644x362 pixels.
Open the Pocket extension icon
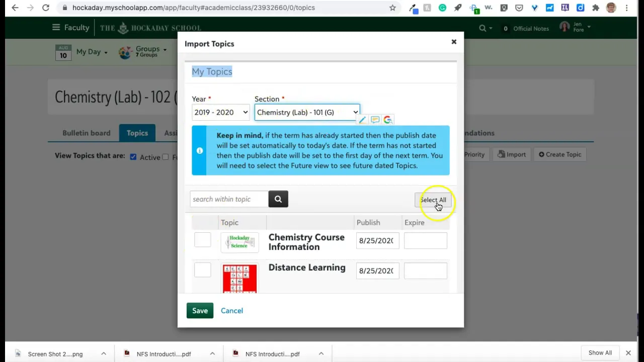[x=519, y=8]
